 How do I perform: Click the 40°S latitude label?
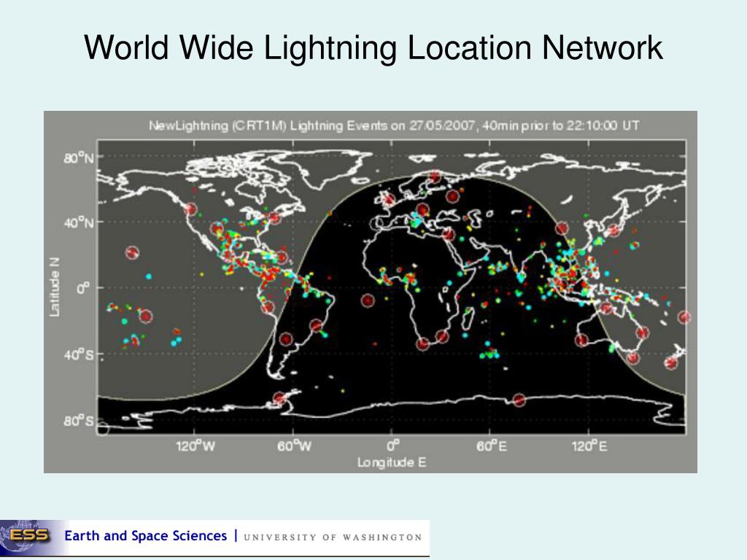click(79, 355)
